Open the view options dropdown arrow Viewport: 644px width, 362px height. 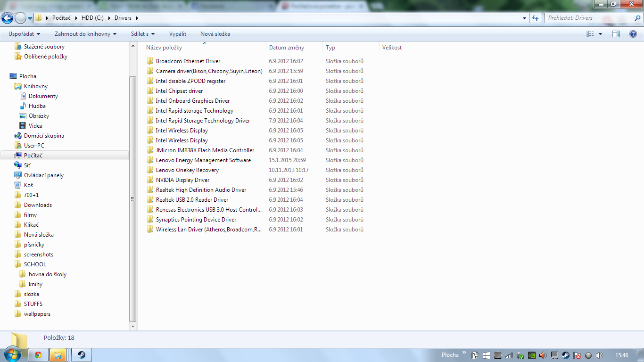(600, 34)
